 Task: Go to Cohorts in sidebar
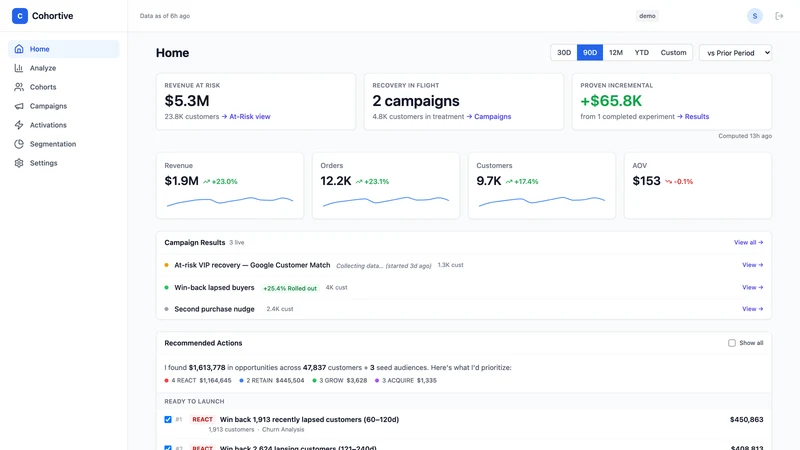[63, 87]
